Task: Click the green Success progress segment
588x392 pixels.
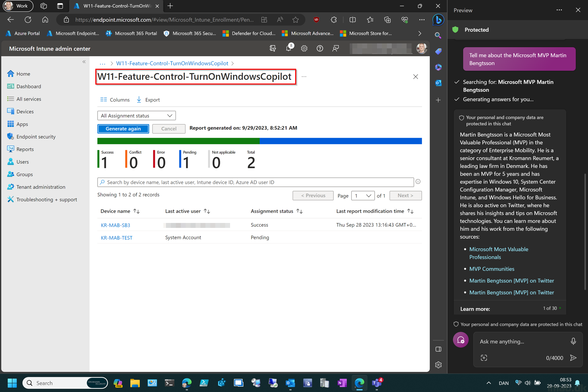Action: (x=178, y=141)
